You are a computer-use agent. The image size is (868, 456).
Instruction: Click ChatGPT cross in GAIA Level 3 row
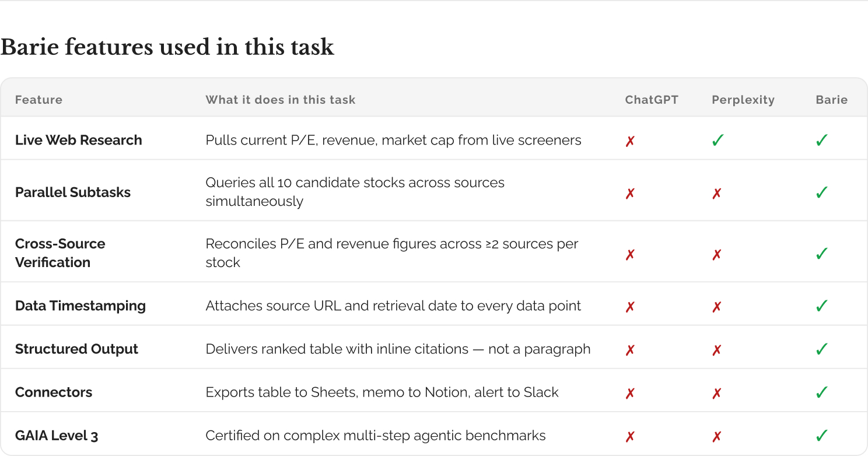630,437
